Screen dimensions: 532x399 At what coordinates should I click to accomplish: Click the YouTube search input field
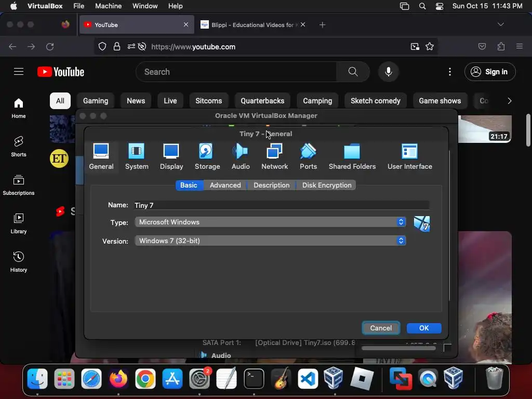point(236,72)
